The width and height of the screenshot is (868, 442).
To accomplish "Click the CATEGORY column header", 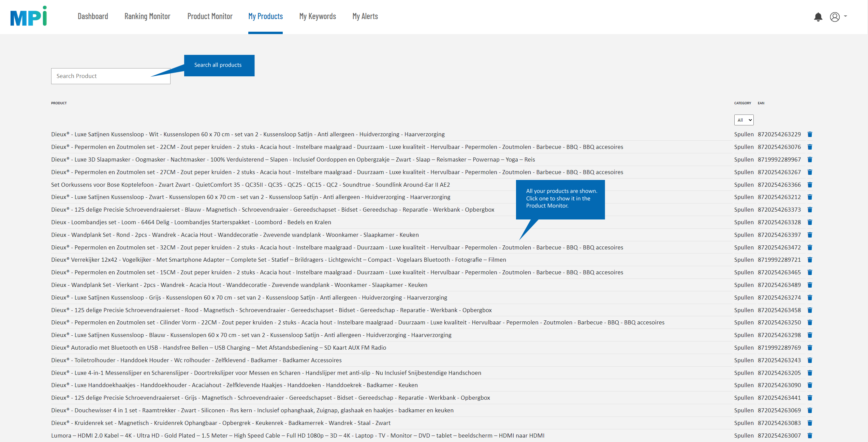I will (742, 103).
